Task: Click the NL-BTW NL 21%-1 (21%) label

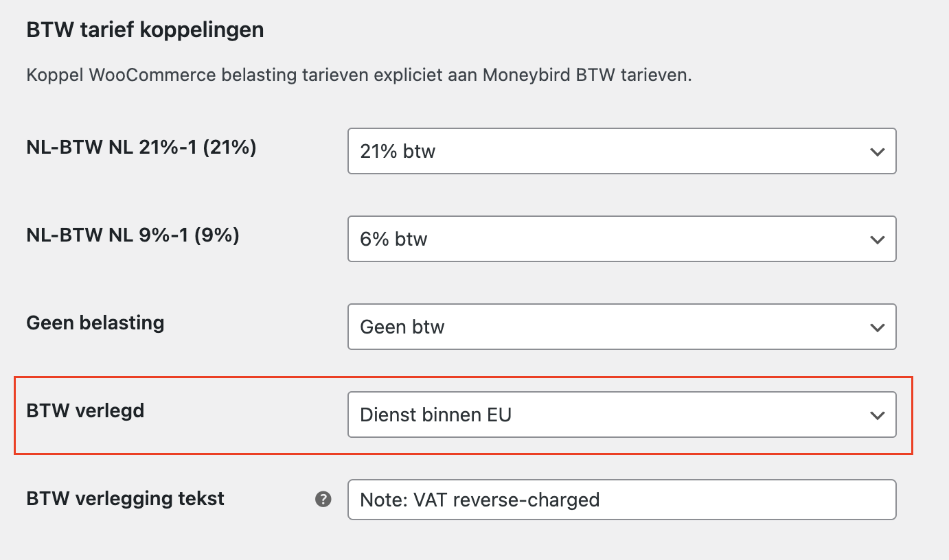Action: pyautogui.click(x=141, y=147)
